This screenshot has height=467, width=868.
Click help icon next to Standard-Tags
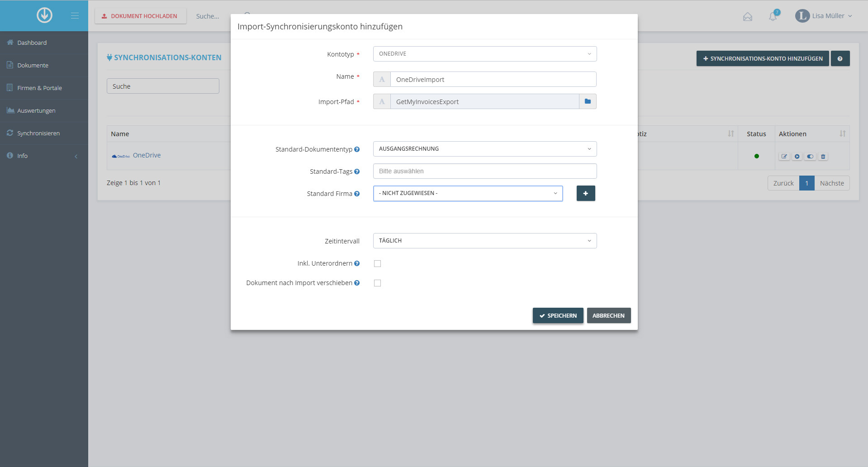click(357, 172)
